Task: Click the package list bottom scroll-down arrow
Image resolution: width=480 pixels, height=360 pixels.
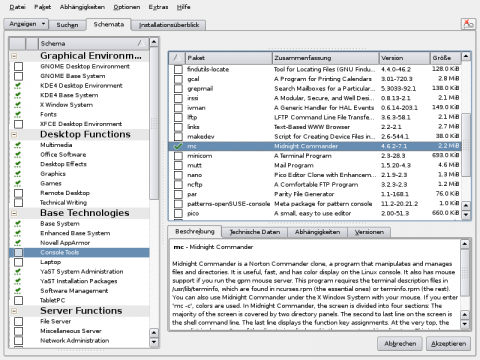Action: [466, 215]
